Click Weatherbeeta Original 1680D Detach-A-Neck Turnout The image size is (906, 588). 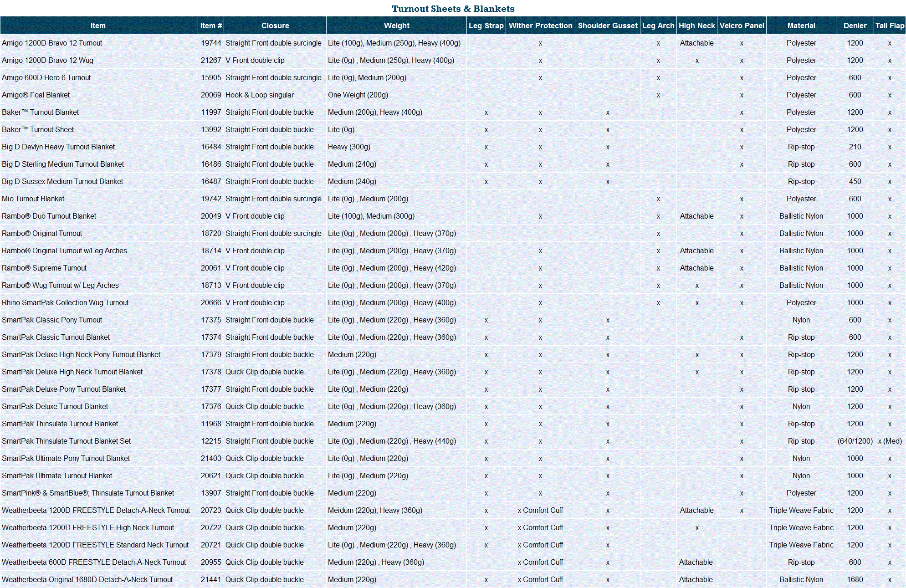(x=87, y=579)
